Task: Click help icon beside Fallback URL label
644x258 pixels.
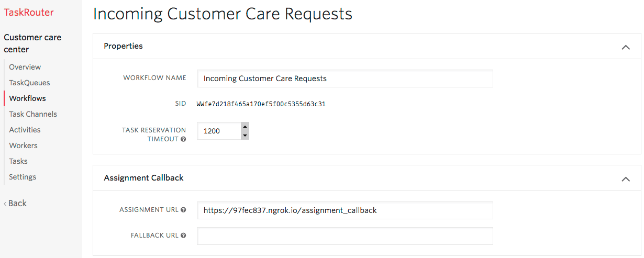Action: click(183, 235)
